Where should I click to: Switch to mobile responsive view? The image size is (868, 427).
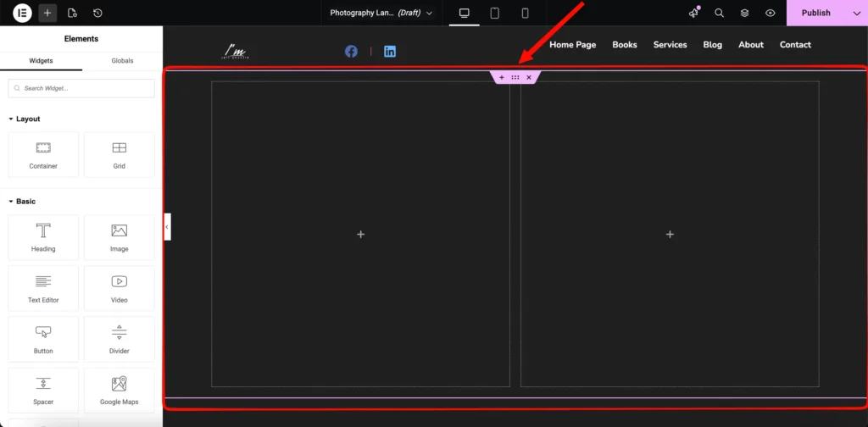[x=526, y=13]
